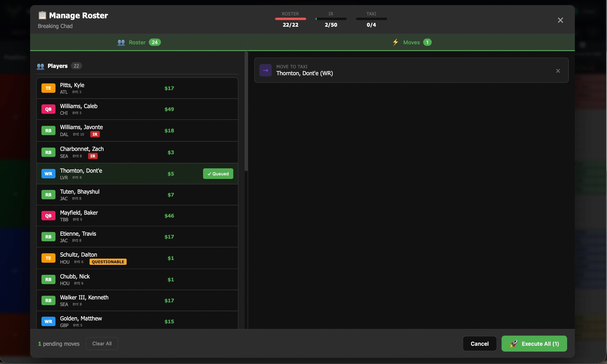
Task: Click the clipboard icon next to Manage Roster
Action: click(42, 15)
